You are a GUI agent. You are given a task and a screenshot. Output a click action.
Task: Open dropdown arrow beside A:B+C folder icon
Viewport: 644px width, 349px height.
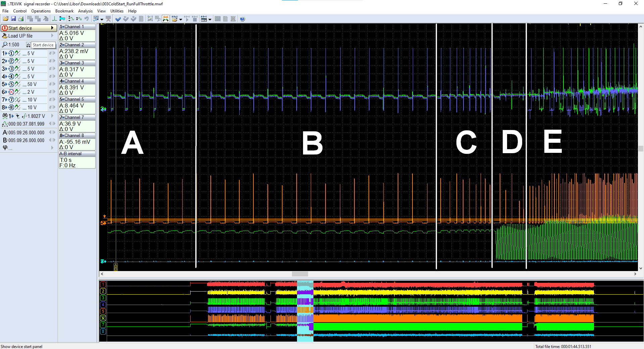(181, 19)
